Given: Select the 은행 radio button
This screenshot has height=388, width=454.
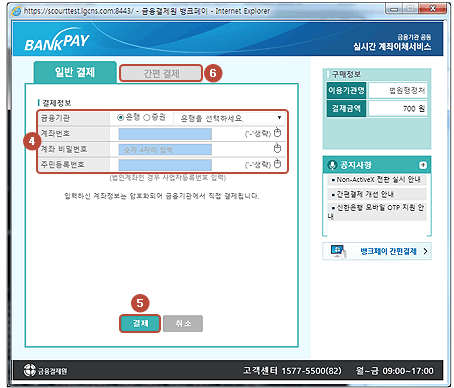Looking at the screenshot, I should [x=121, y=117].
